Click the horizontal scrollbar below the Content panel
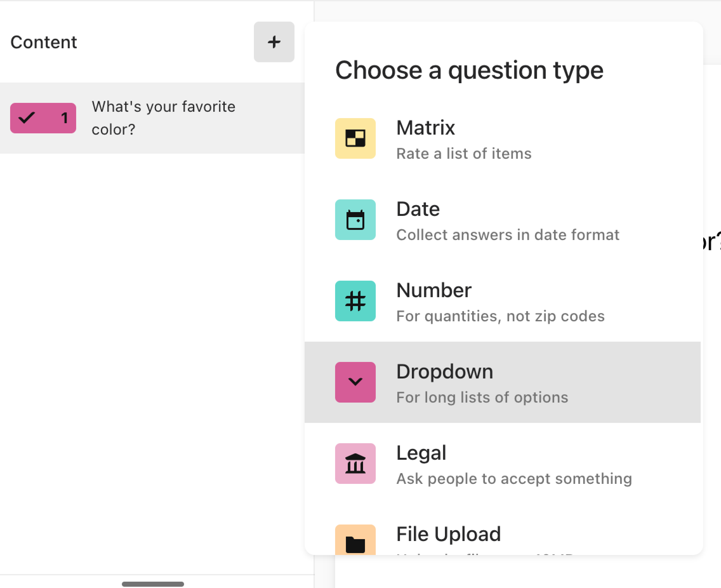Viewport: 721px width, 588px height. (x=153, y=584)
